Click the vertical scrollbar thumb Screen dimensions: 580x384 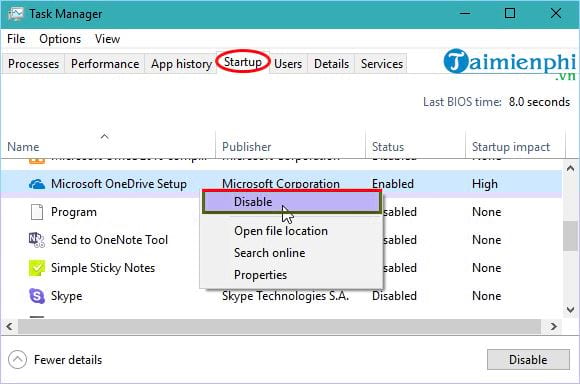(570, 236)
